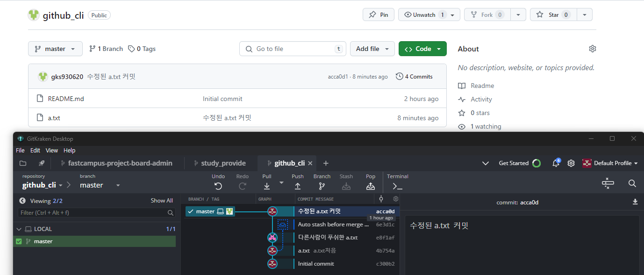This screenshot has height=275, width=644.
Task: Open the Terminal from GitKraken toolbar
Action: pyautogui.click(x=398, y=186)
